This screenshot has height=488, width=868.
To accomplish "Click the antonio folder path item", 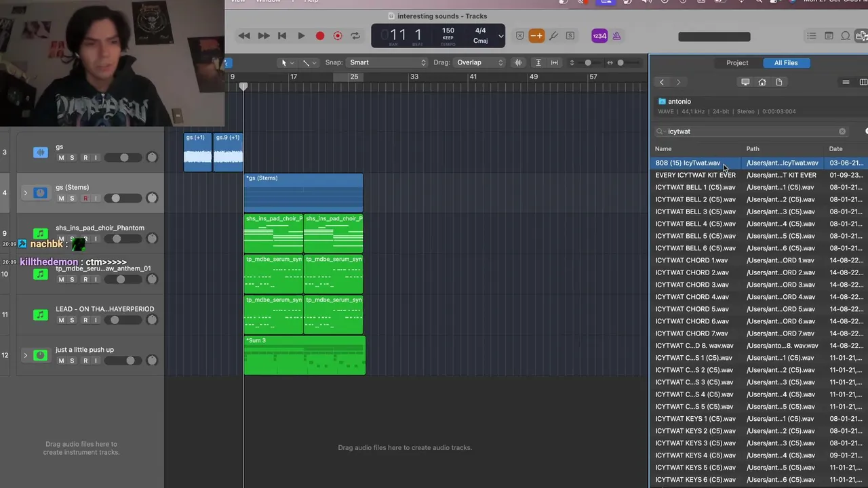I will coord(675,102).
